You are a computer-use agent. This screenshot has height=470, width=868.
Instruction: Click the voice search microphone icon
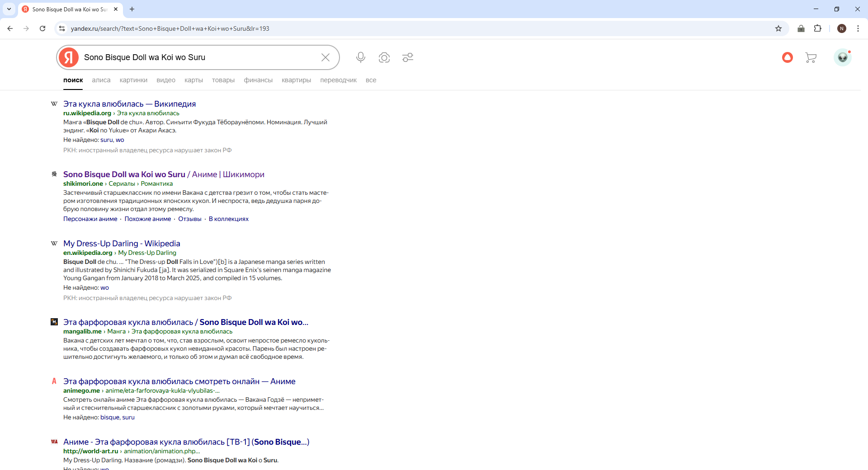point(360,57)
